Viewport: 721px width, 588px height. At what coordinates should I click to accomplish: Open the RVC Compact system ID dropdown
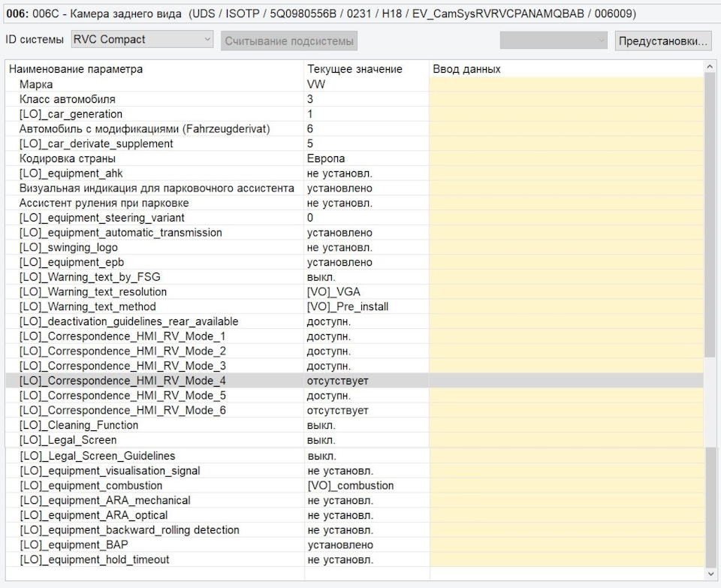tap(142, 40)
